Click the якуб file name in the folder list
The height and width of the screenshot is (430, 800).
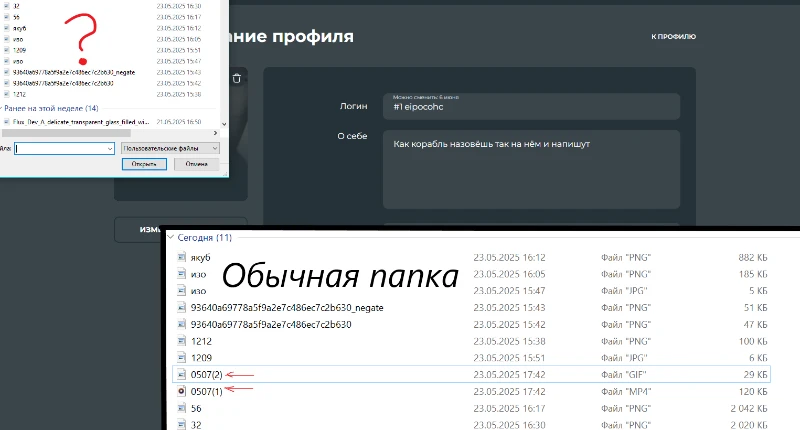pos(201,258)
